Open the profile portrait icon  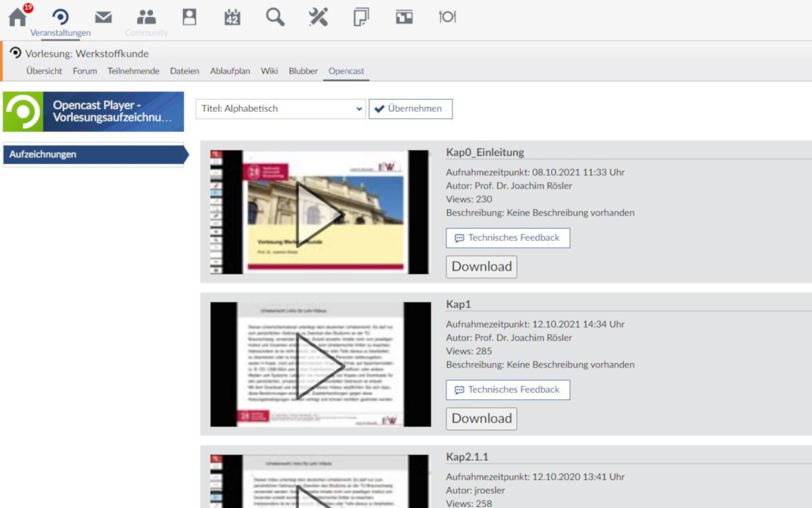click(x=189, y=17)
